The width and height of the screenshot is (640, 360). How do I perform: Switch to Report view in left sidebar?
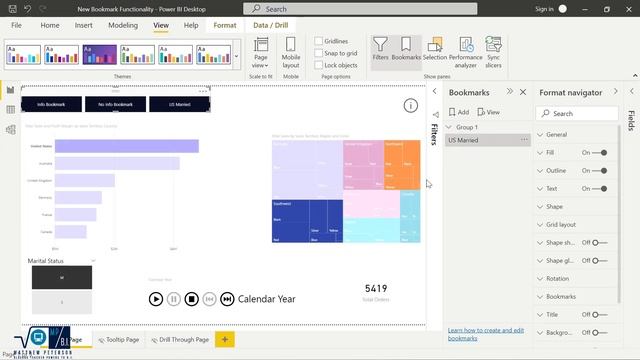pyautogui.click(x=11, y=90)
